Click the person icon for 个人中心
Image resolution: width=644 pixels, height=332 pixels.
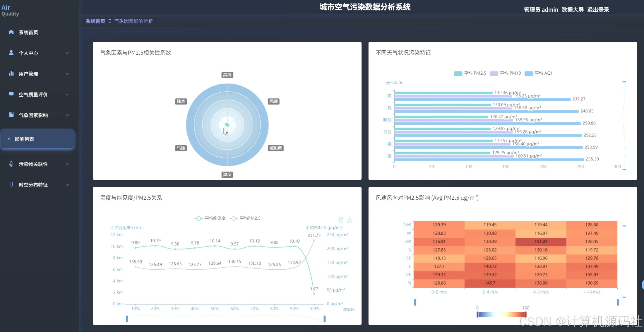click(11, 53)
